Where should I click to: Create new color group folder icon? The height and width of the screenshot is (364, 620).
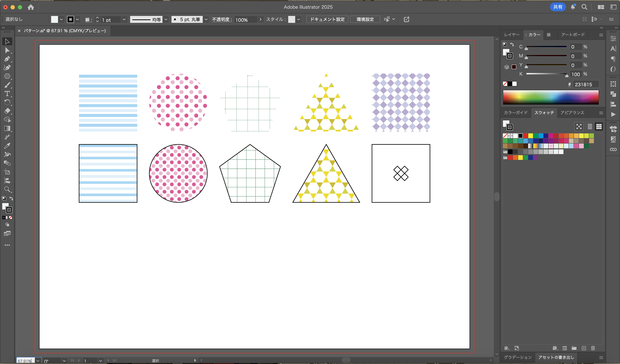pyautogui.click(x=574, y=348)
